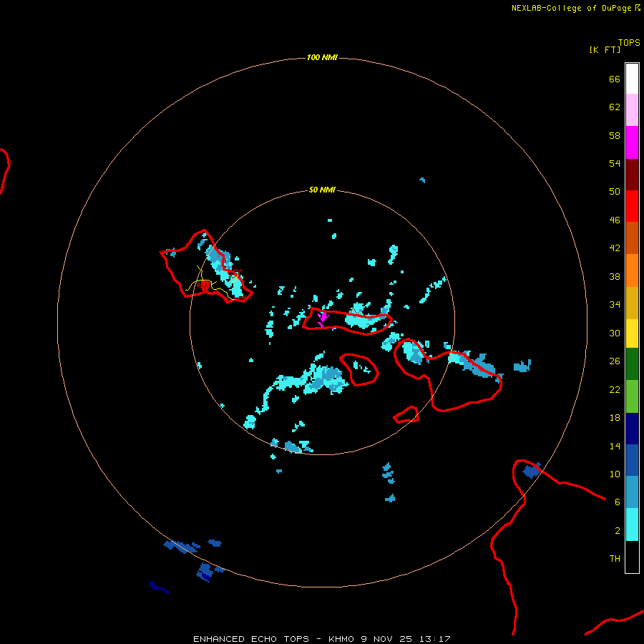Click the 18 value on the scale

pos(615,418)
